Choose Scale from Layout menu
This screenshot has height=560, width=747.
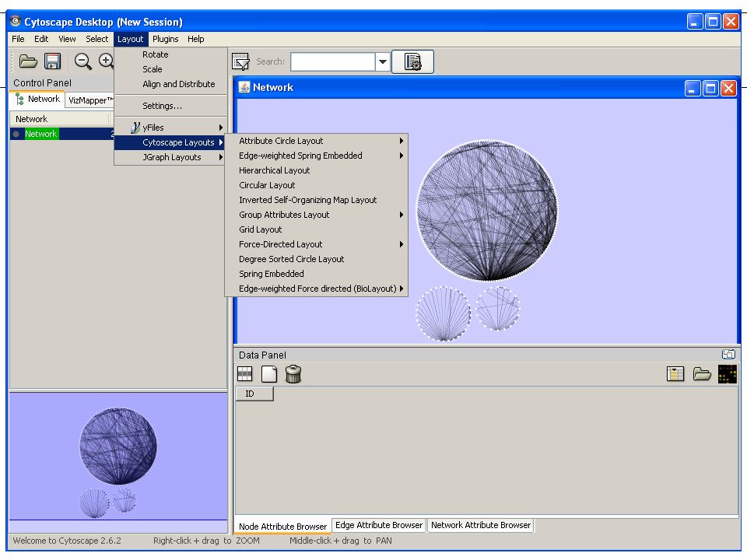click(170, 69)
